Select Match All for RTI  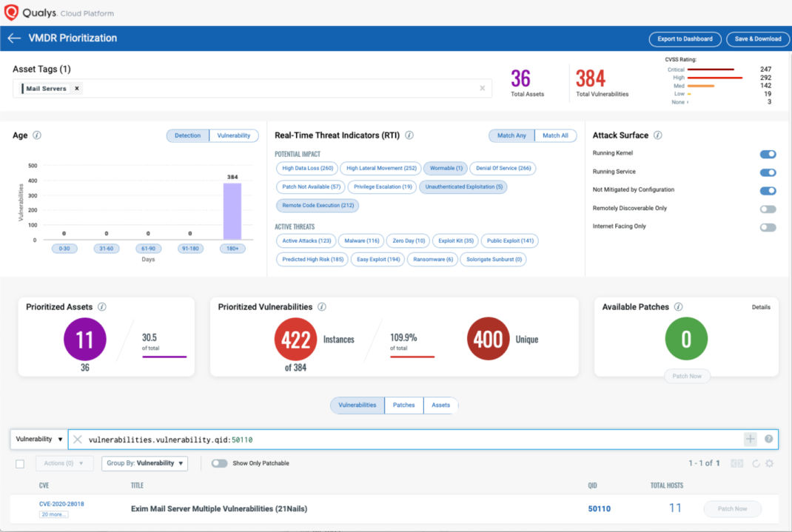(555, 136)
